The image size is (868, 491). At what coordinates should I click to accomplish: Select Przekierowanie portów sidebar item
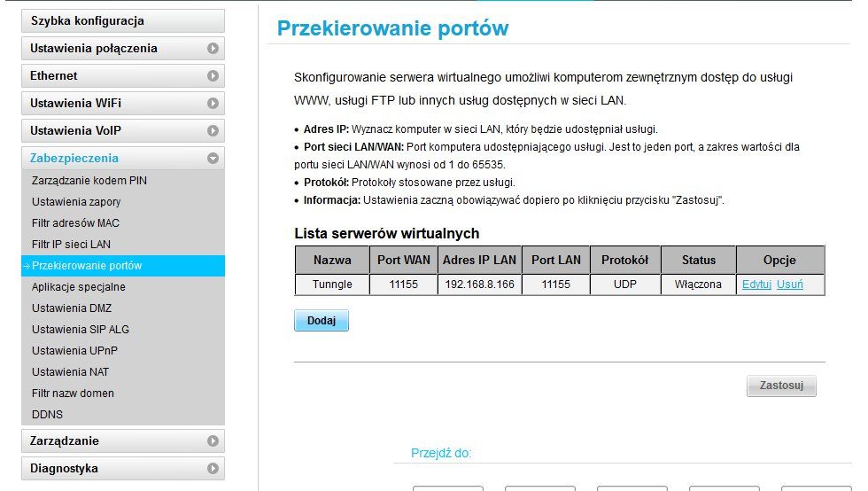tap(123, 266)
